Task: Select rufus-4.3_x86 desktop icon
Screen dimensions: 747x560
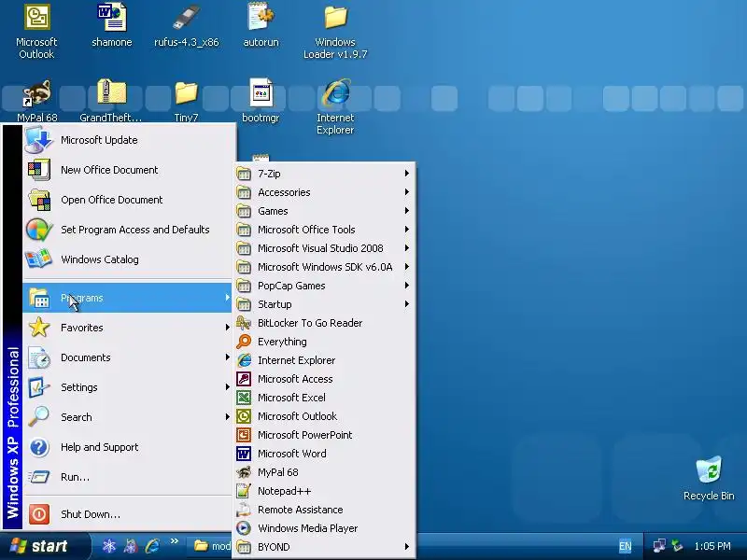Action: click(186, 26)
